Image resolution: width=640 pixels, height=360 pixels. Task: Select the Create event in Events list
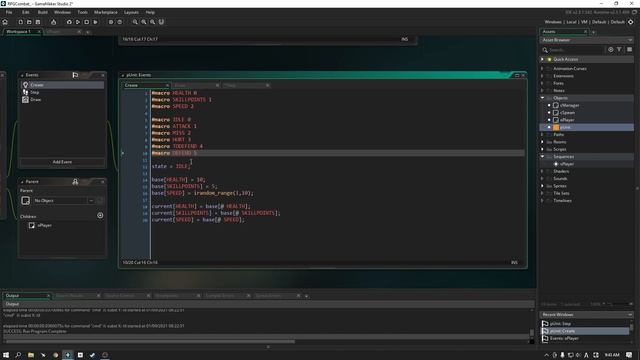tap(62, 85)
